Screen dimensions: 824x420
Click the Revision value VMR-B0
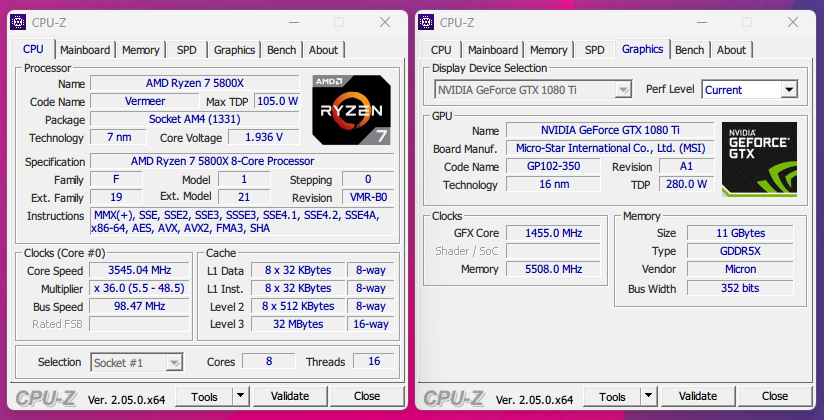pyautogui.click(x=368, y=197)
